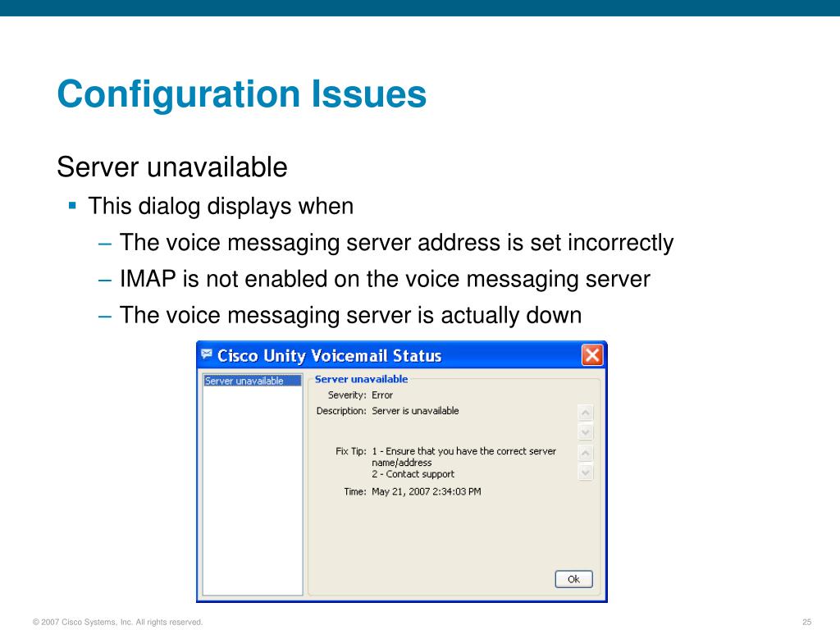840x630 pixels.
Task: Click the 'Description:' label
Action: [x=341, y=411]
